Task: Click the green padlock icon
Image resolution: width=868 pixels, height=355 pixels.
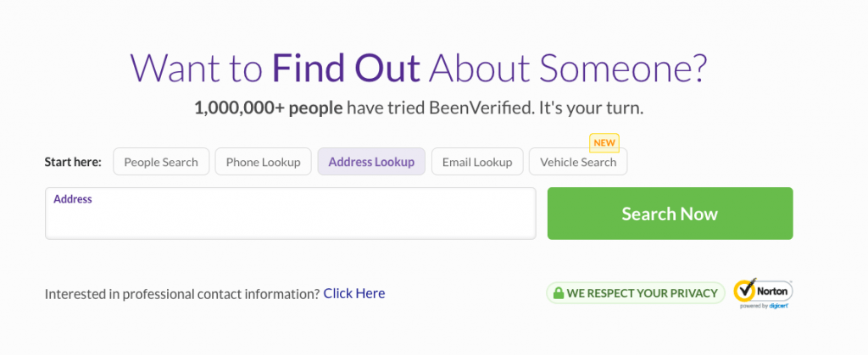Action: pos(559,293)
